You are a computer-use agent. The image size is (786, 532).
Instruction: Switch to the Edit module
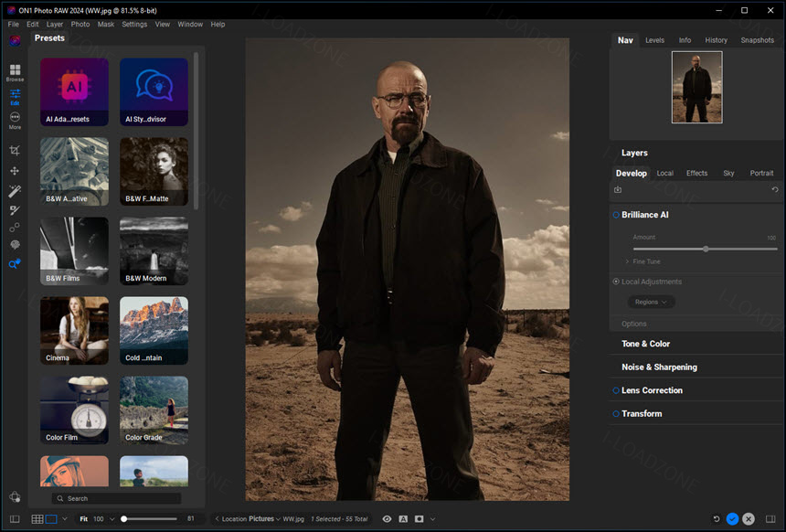[x=15, y=96]
